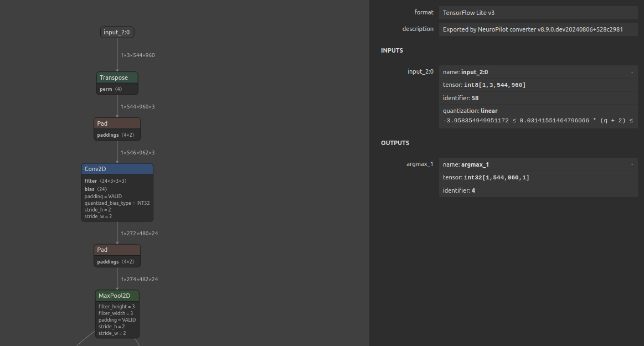Click the format field showing TensorFlow Lite v3

(x=538, y=13)
